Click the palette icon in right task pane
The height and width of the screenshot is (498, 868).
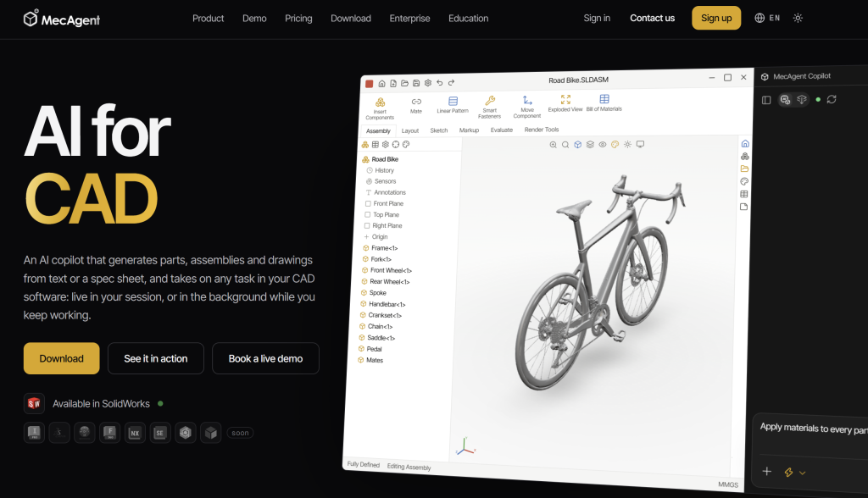pos(744,181)
